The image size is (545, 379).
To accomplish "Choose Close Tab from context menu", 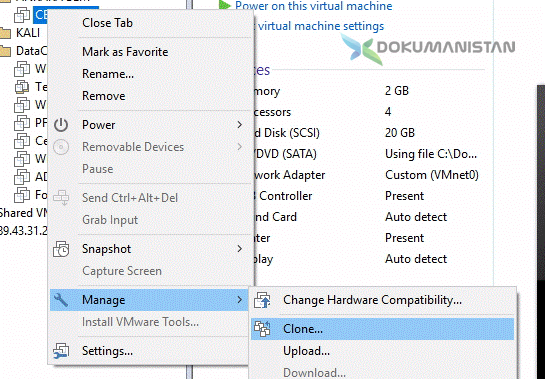I will pyautogui.click(x=107, y=23).
